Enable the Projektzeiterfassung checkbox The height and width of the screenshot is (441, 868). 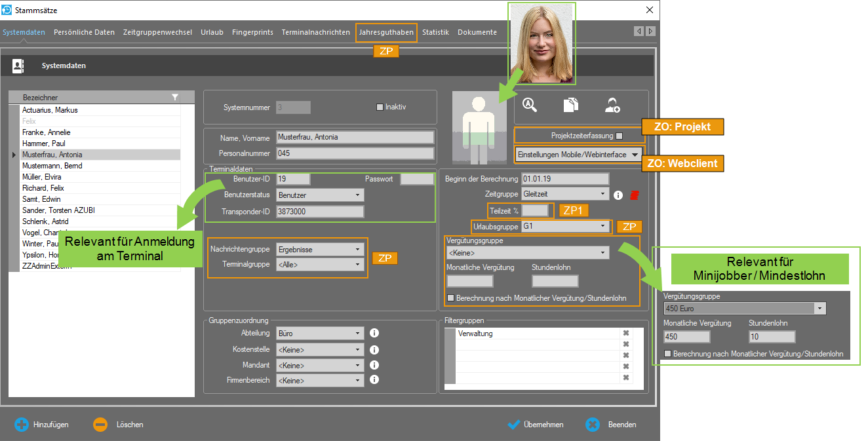pos(620,136)
